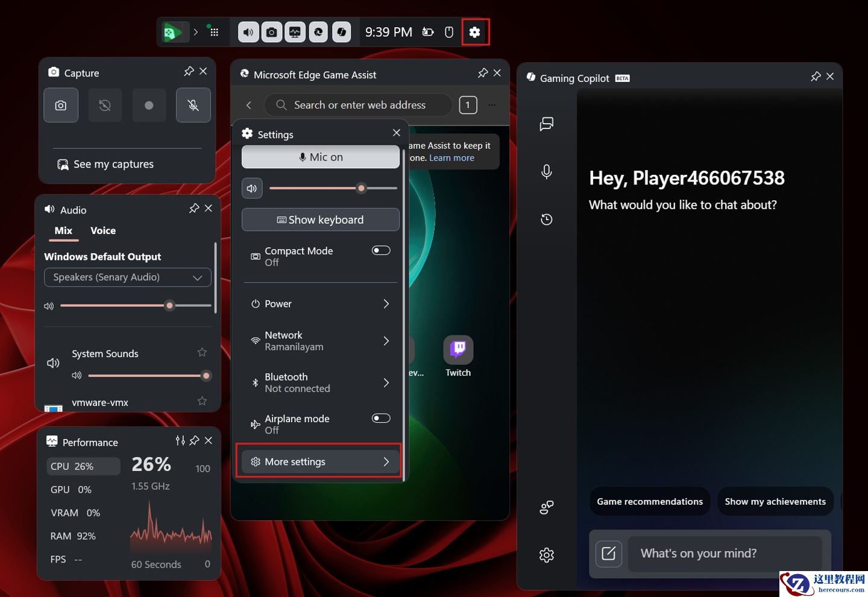Click people icon in Gaming Copilot sidebar
Screen dimensions: 868x597
547,507
